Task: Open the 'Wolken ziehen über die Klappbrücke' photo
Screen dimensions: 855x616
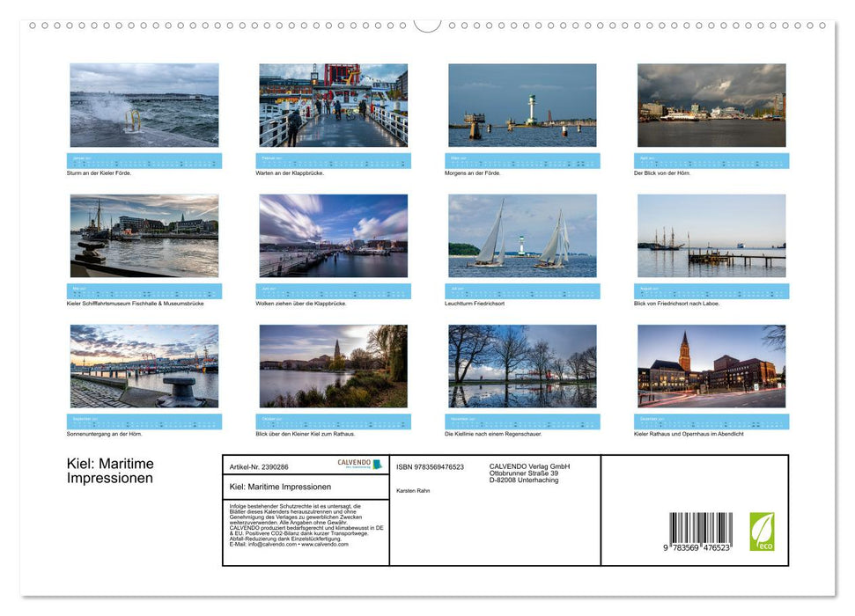Action: pyautogui.click(x=333, y=236)
